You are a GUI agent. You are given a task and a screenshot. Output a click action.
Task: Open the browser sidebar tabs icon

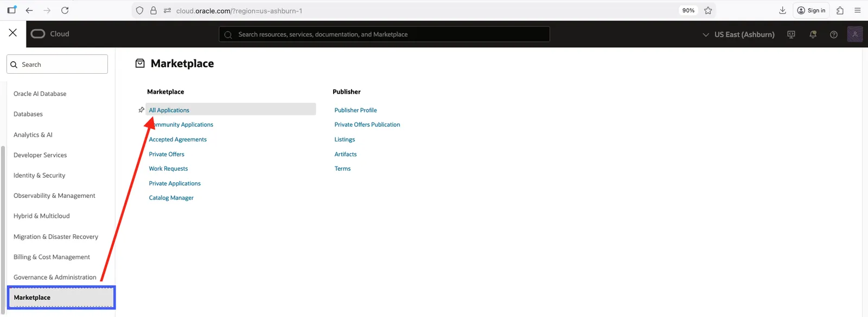coord(11,10)
